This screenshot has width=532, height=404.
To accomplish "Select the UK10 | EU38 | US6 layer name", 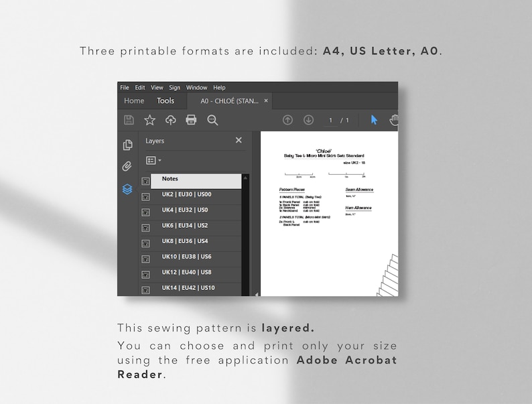I will point(187,257).
